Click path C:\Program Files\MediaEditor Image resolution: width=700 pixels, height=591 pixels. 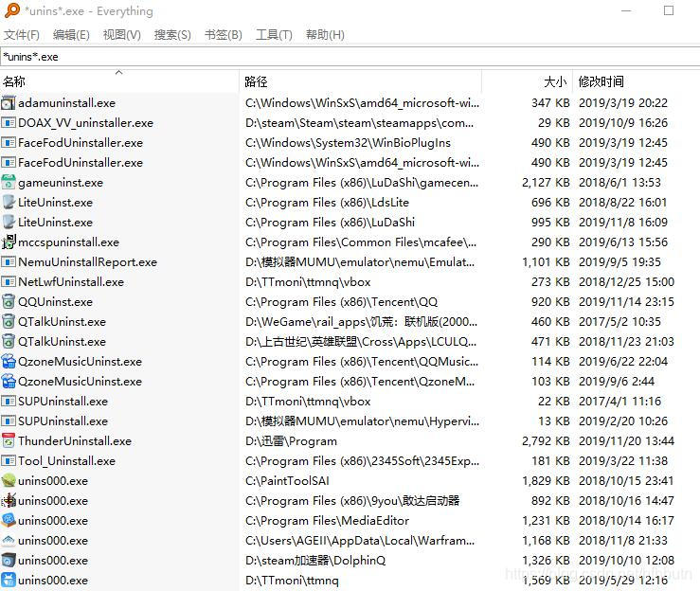point(327,521)
